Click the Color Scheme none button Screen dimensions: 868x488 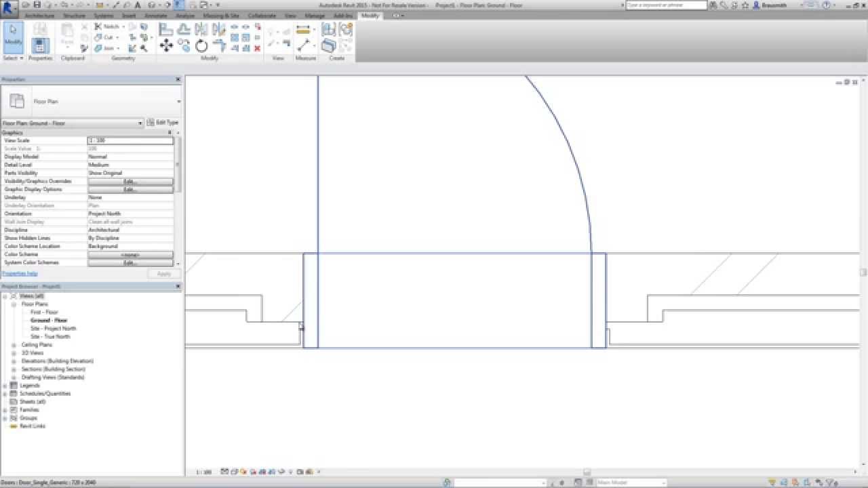click(x=130, y=254)
